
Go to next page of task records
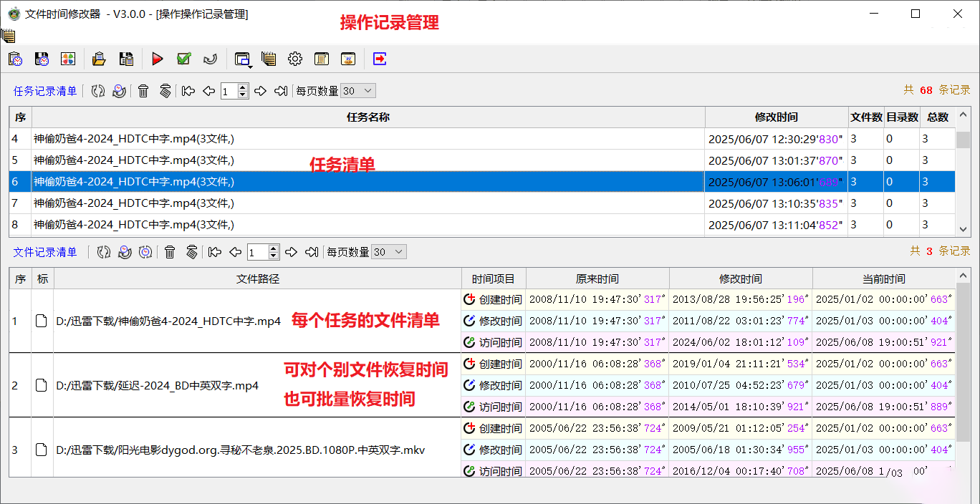click(x=261, y=91)
